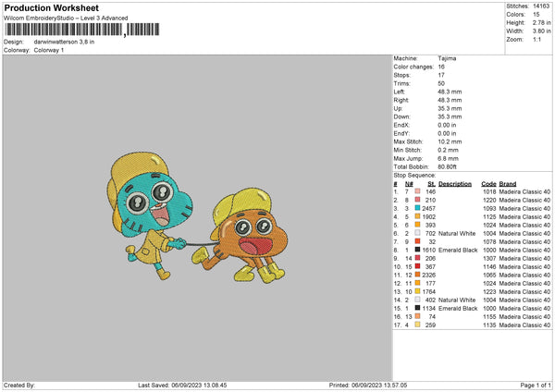Viewport: 555px width, 392px height.
Task: Click the Color changes value '16'
Action: 441,67
